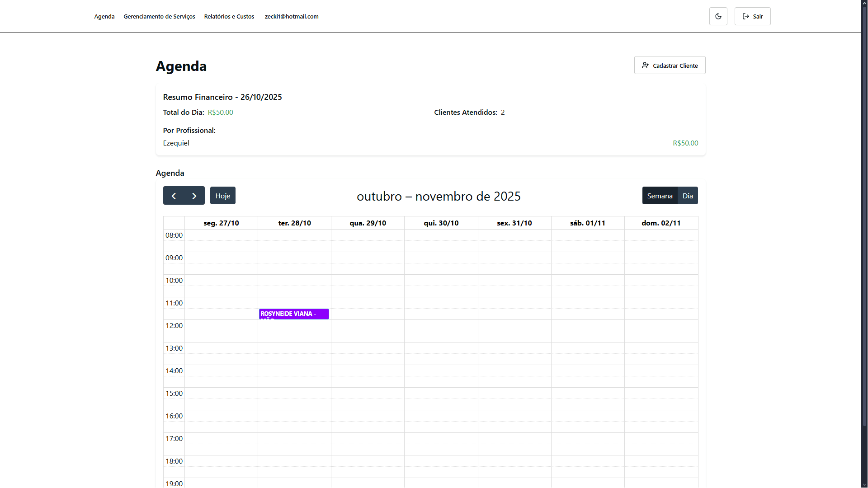This screenshot has width=868, height=488.
Task: Switch the calendar to Dia view
Action: point(688,196)
